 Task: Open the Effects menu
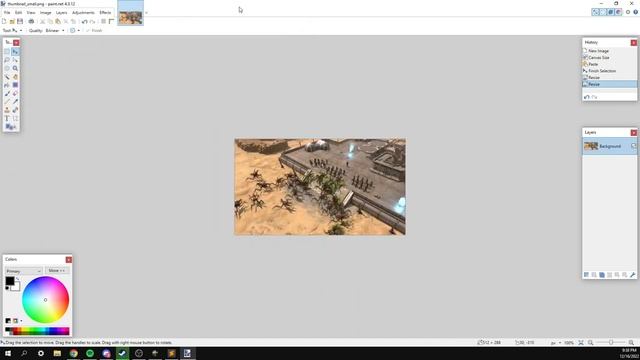click(x=105, y=13)
